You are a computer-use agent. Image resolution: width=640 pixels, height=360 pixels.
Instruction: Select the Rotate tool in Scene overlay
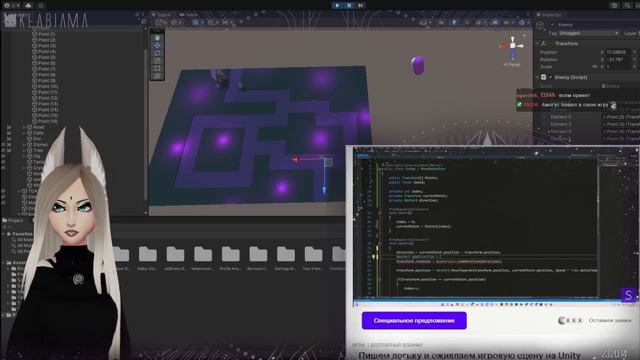pyautogui.click(x=157, y=53)
